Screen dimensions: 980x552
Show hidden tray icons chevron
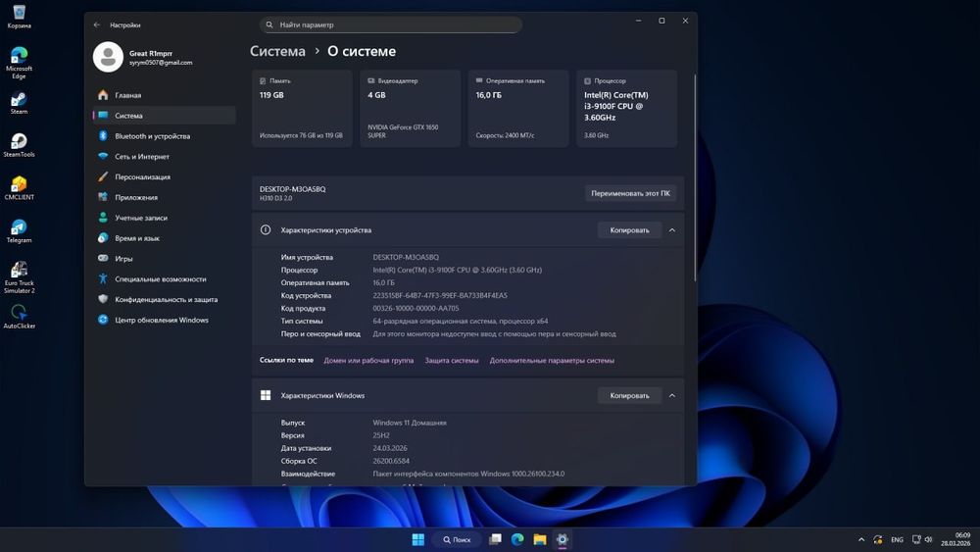click(x=861, y=539)
